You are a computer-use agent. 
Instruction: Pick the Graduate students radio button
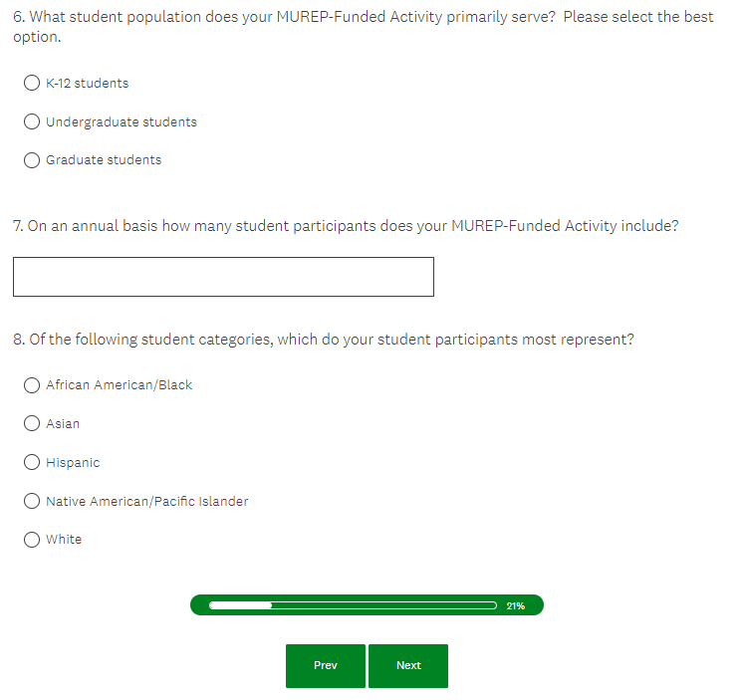coord(32,160)
